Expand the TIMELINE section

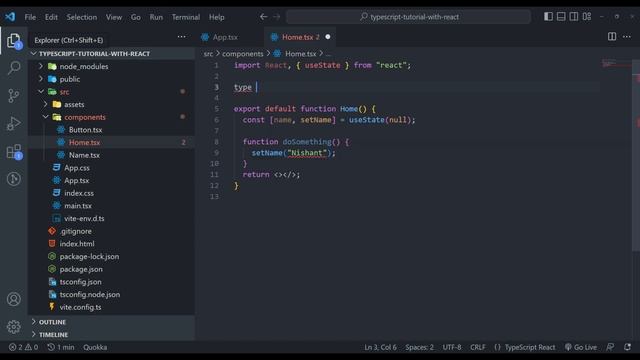(x=111, y=335)
